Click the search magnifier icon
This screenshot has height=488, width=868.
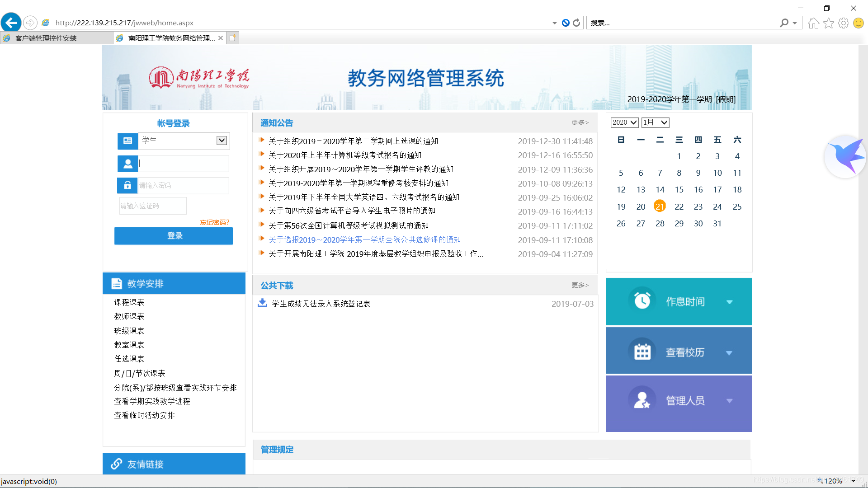[784, 23]
